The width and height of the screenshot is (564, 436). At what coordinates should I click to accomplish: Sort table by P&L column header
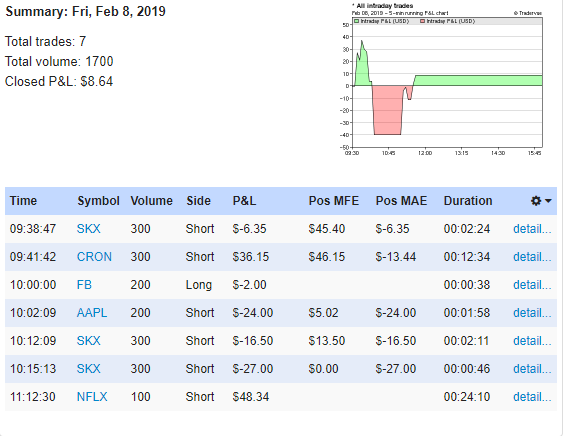point(244,201)
